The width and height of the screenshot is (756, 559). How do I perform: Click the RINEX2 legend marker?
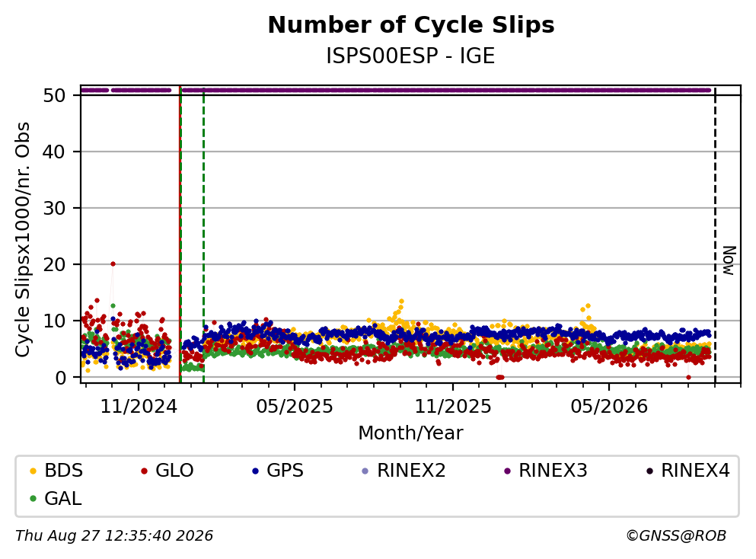(365, 471)
